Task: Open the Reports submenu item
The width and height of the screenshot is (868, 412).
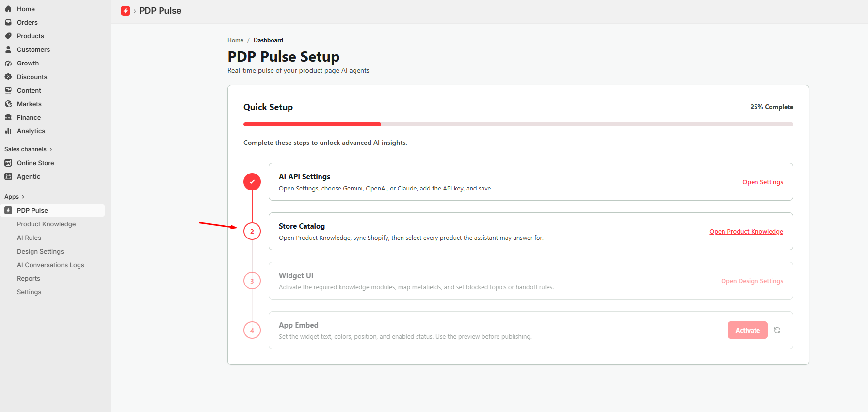Action: coord(29,278)
